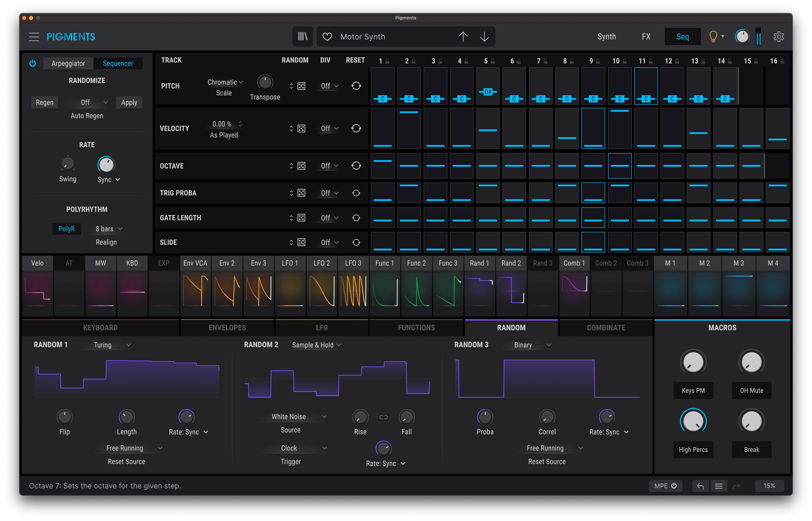812x521 pixels.
Task: Click the Swing knob
Action: (x=68, y=164)
